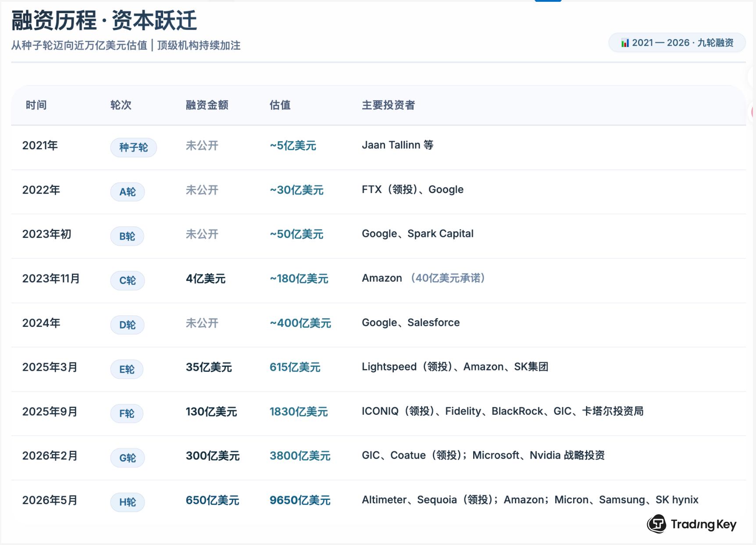Screen dimensions: 756x545
Task: Click the 2023年初 date cell
Action: coord(47,234)
